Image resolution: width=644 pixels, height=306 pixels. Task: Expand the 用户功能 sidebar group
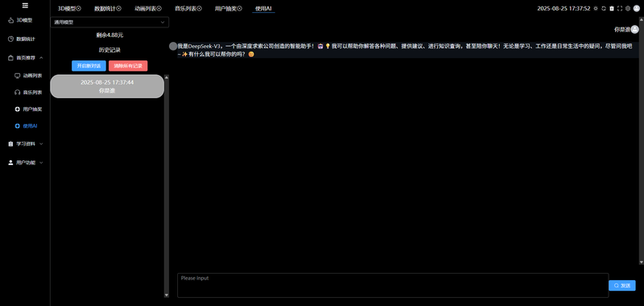click(25, 163)
